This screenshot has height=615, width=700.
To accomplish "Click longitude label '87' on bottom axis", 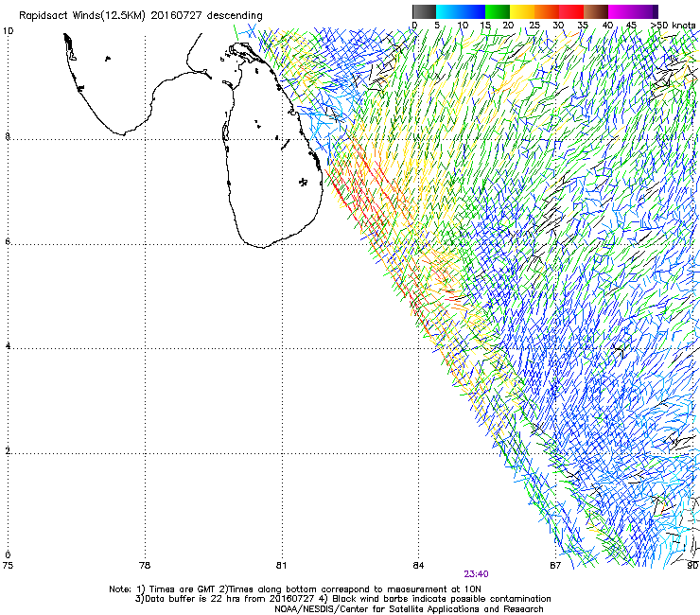I will click(555, 565).
